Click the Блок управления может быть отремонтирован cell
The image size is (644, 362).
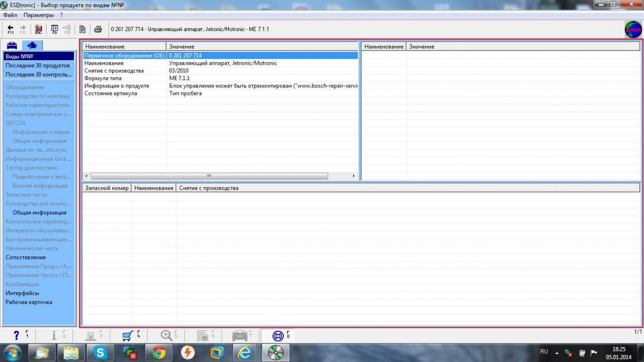[263, 86]
